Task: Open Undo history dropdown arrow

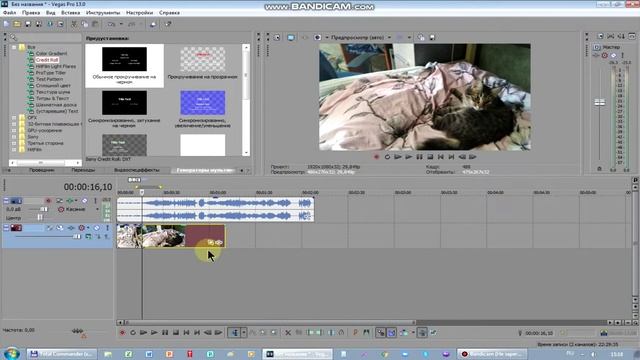Action: [x=121, y=24]
